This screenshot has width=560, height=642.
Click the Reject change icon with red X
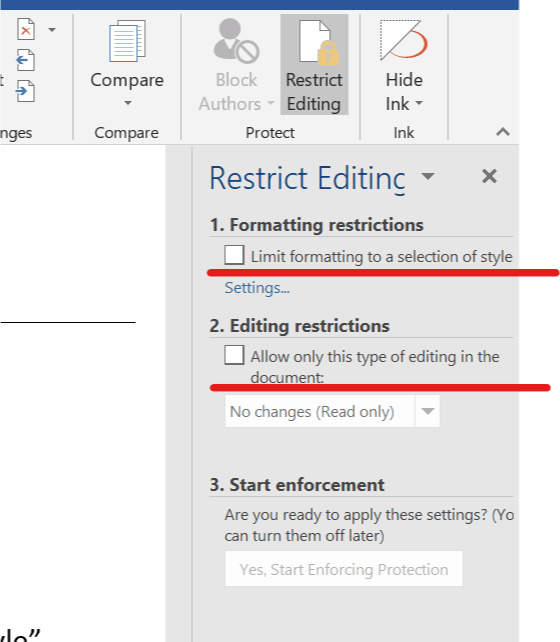26,29
